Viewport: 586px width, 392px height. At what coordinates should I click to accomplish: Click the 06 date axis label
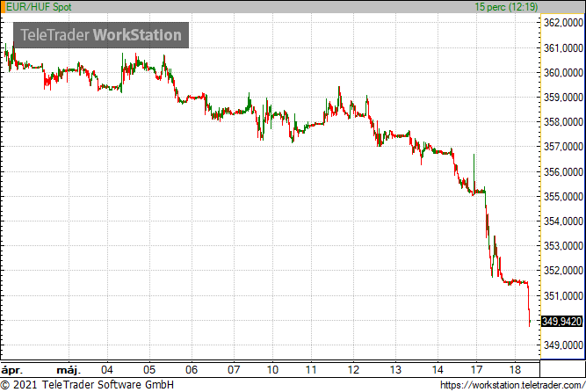click(x=192, y=370)
